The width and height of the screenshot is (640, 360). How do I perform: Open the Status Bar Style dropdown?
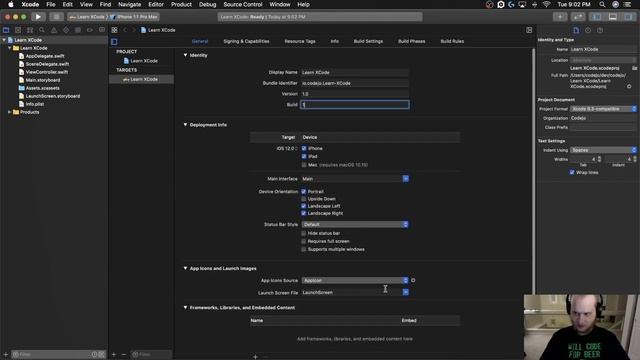pyautogui.click(x=355, y=224)
